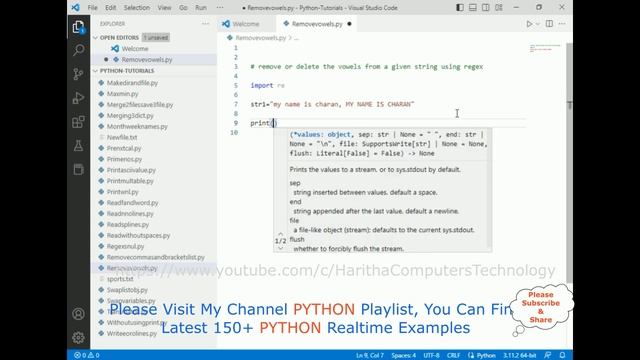Click unsaved dot on Removevowels.py tab

(349, 24)
